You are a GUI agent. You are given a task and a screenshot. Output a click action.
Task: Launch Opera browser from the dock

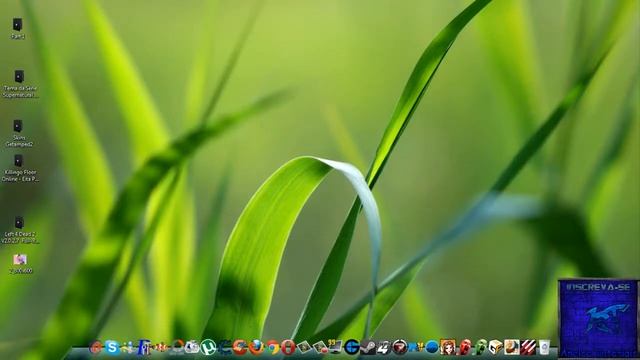(x=288, y=348)
